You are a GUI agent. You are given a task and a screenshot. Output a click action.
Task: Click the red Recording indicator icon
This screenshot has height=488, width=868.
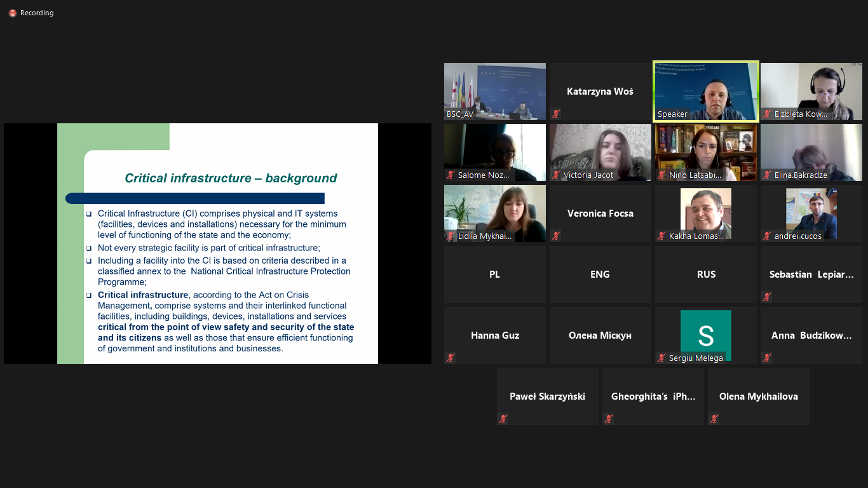pyautogui.click(x=12, y=13)
